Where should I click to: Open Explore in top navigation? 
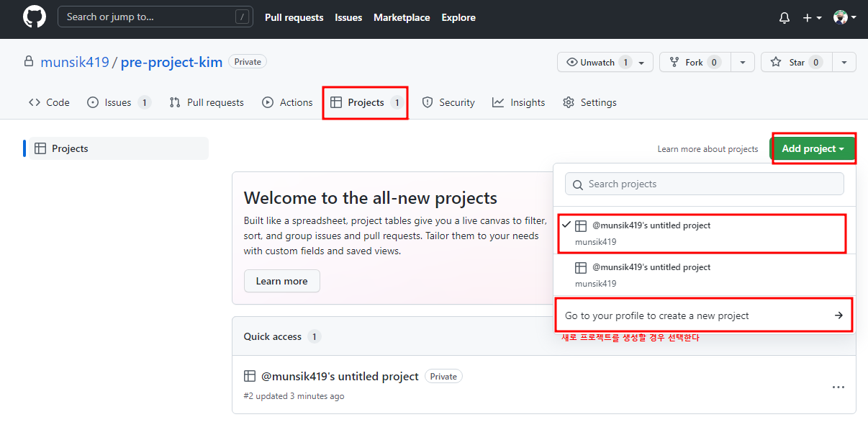pos(458,17)
